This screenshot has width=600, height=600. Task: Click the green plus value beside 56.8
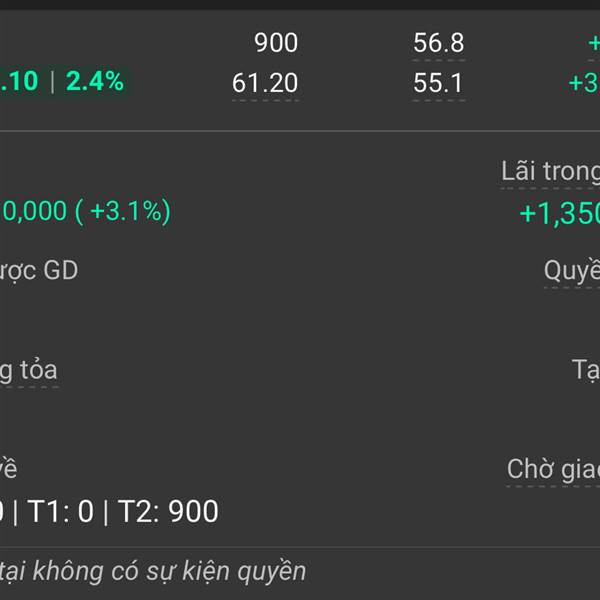[x=594, y=42]
